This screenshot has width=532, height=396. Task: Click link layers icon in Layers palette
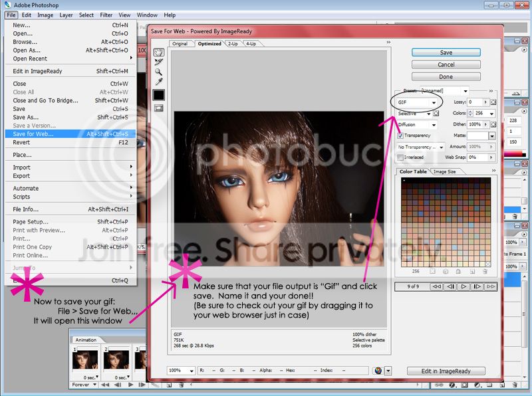[x=439, y=385]
